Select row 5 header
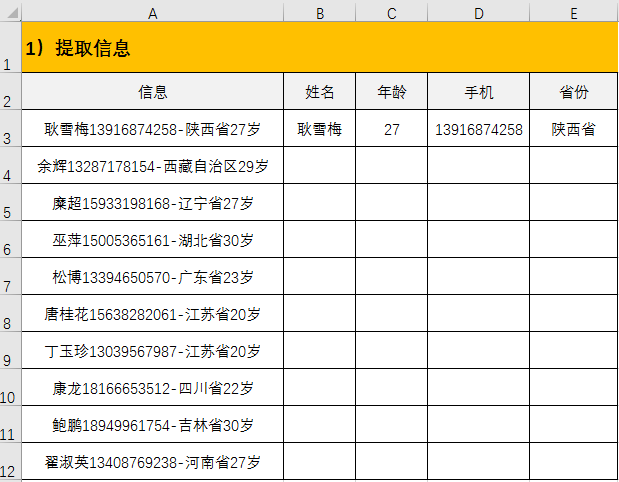 [10, 202]
